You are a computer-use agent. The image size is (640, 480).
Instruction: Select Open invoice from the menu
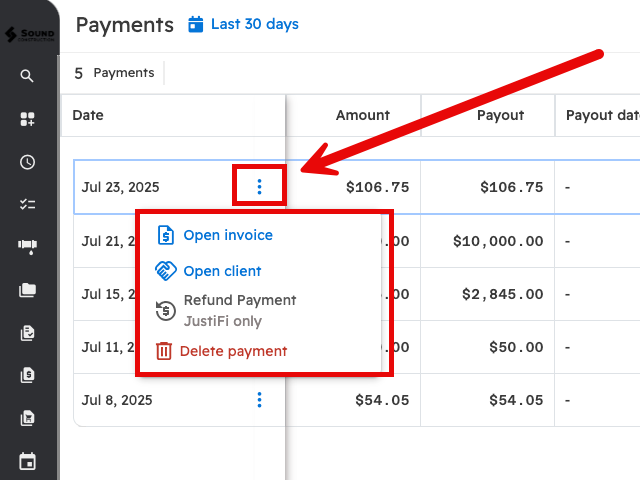227,236
